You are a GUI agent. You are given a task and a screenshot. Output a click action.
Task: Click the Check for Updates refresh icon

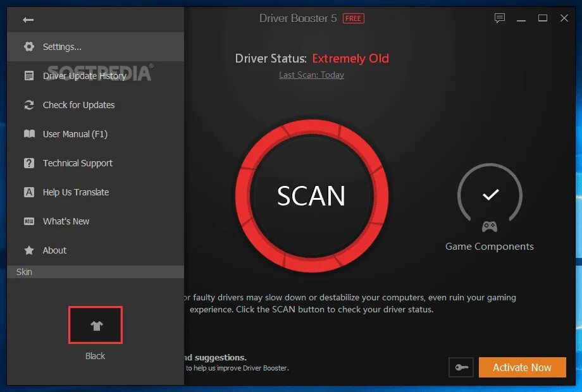[x=29, y=105]
